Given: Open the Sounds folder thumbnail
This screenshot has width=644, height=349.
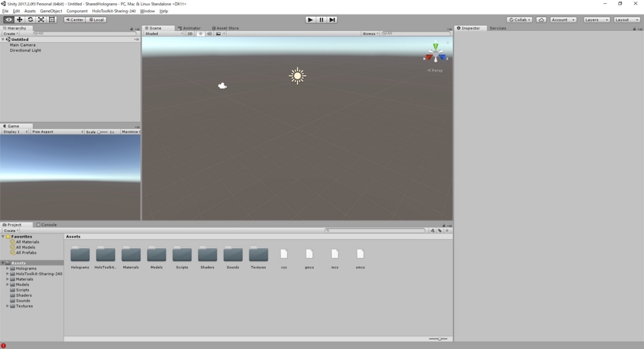Looking at the screenshot, I should pos(233,255).
